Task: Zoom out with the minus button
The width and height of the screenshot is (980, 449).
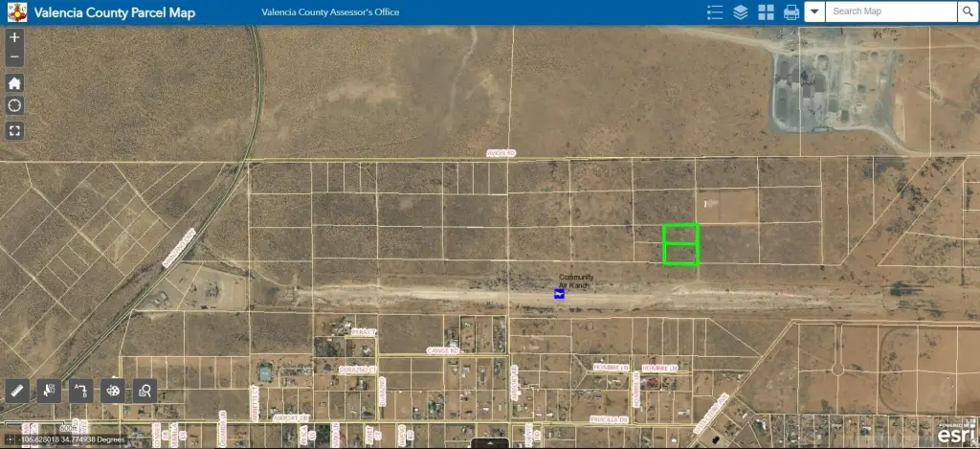Action: click(x=15, y=56)
